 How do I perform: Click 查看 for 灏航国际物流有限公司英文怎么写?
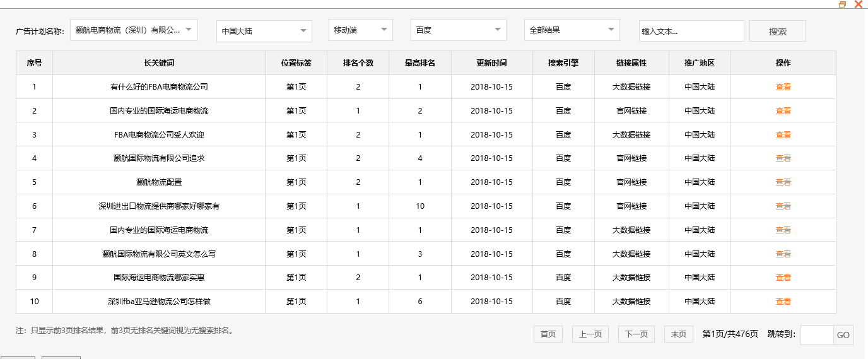(783, 254)
